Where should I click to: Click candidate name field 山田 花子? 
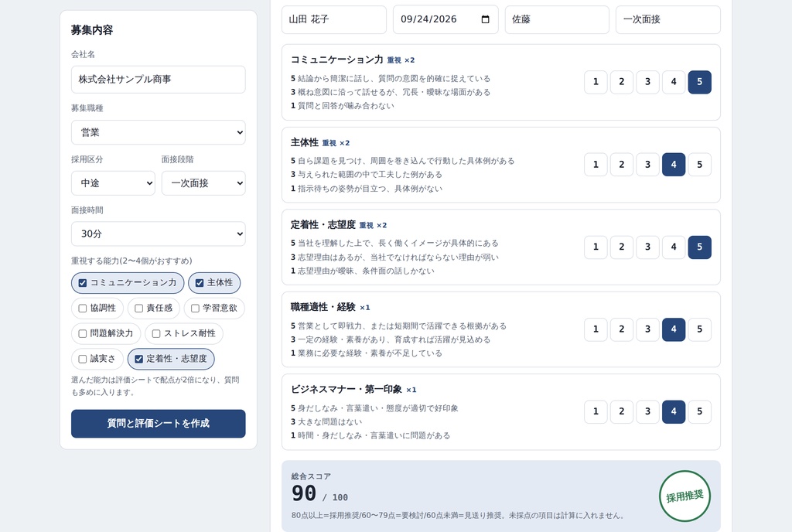(x=334, y=19)
